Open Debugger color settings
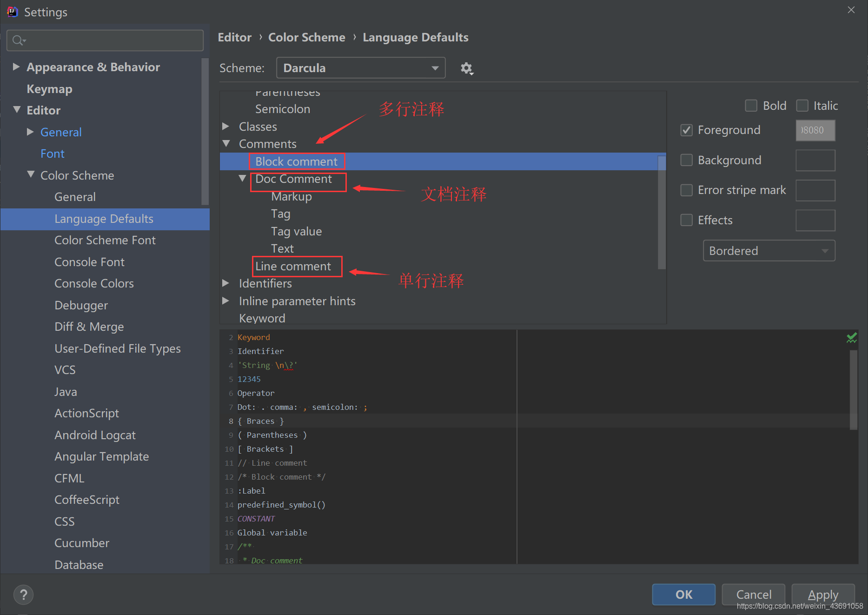This screenshot has height=615, width=868. click(x=81, y=305)
